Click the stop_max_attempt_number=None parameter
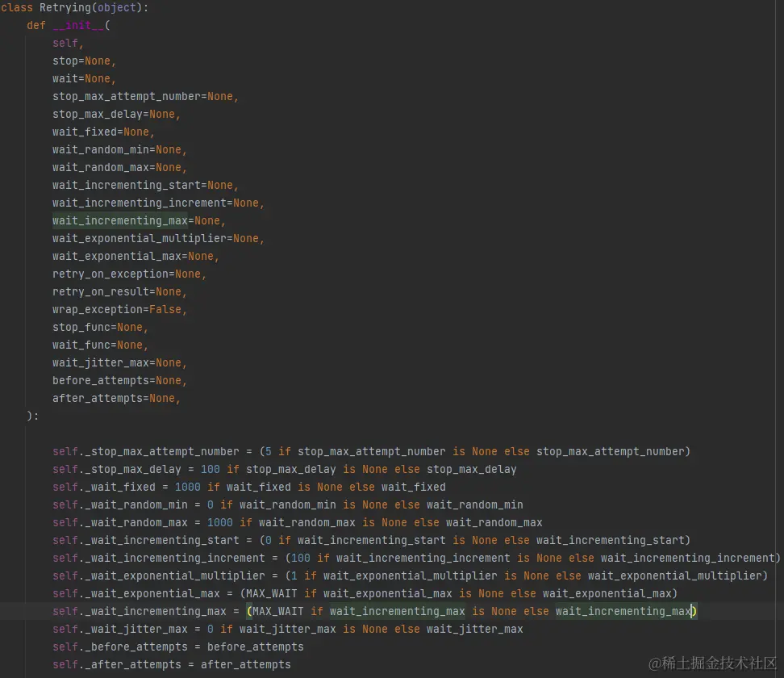The width and height of the screenshot is (784, 678). click(145, 96)
